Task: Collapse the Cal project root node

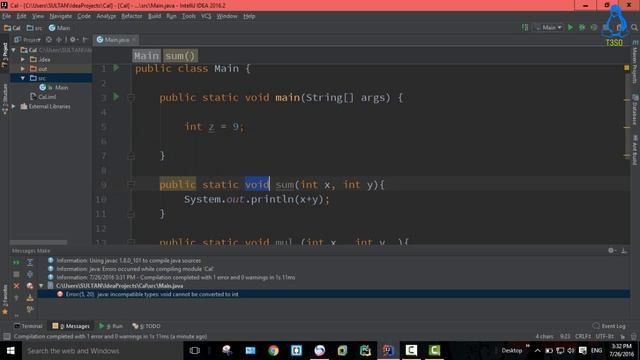Action: coord(14,50)
